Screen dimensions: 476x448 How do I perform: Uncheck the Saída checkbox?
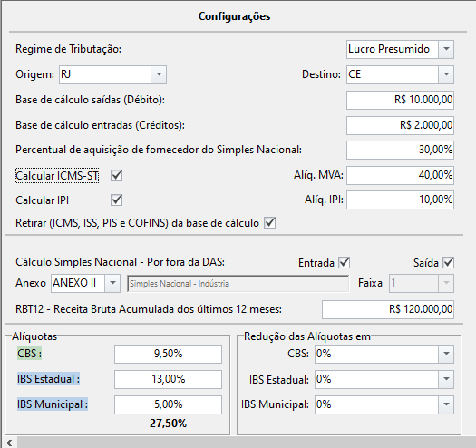coord(449,263)
